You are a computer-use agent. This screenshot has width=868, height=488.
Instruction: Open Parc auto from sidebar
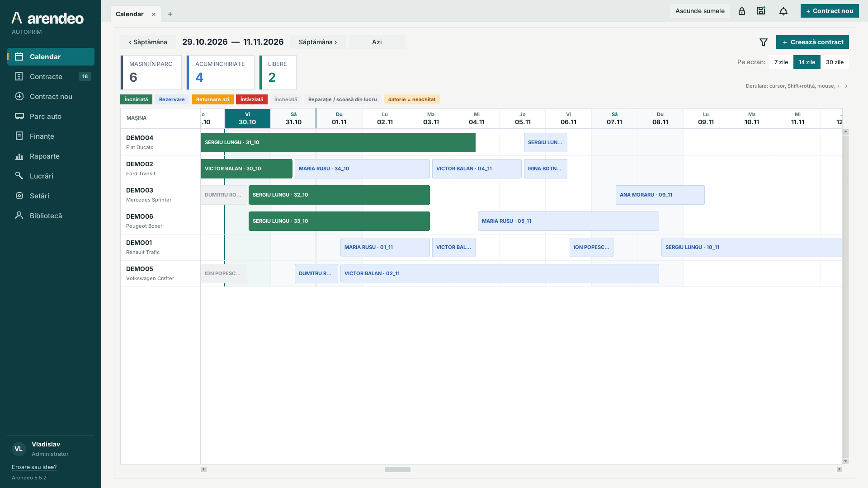pyautogui.click(x=51, y=116)
